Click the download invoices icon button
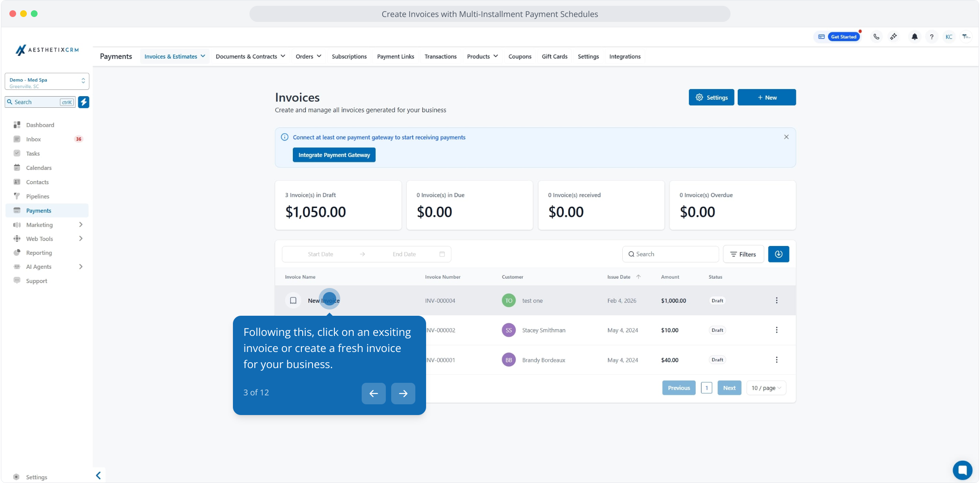This screenshot has width=980, height=483. click(778, 254)
